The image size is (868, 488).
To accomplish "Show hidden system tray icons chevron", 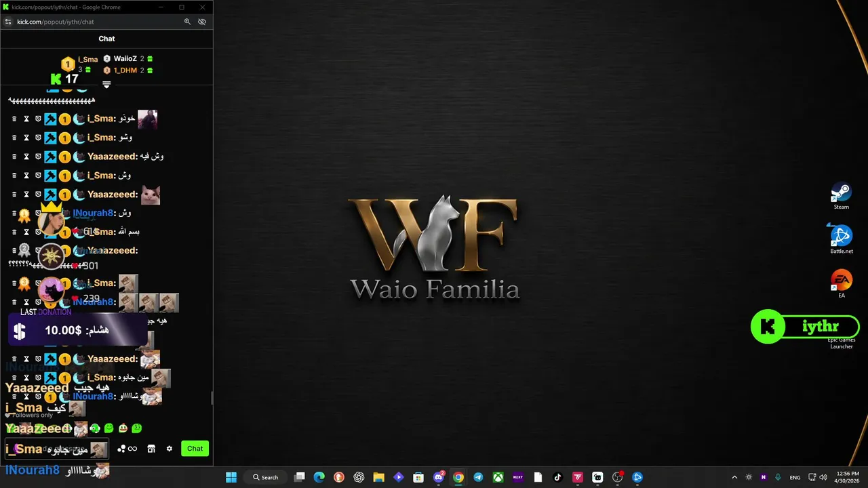I will pos(734,477).
